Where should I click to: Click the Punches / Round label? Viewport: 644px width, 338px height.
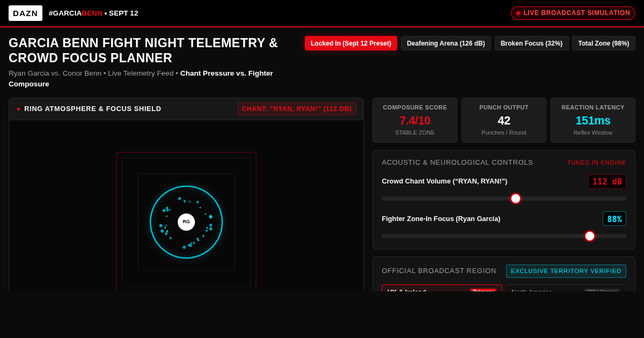coord(504,133)
